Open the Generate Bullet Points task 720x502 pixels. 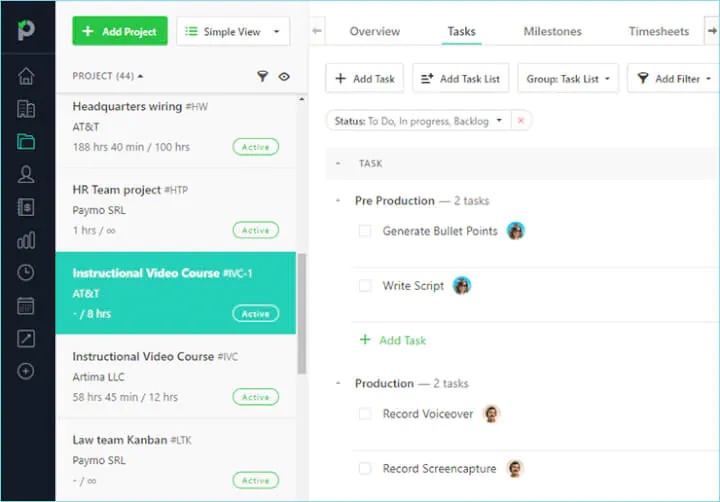(x=440, y=231)
